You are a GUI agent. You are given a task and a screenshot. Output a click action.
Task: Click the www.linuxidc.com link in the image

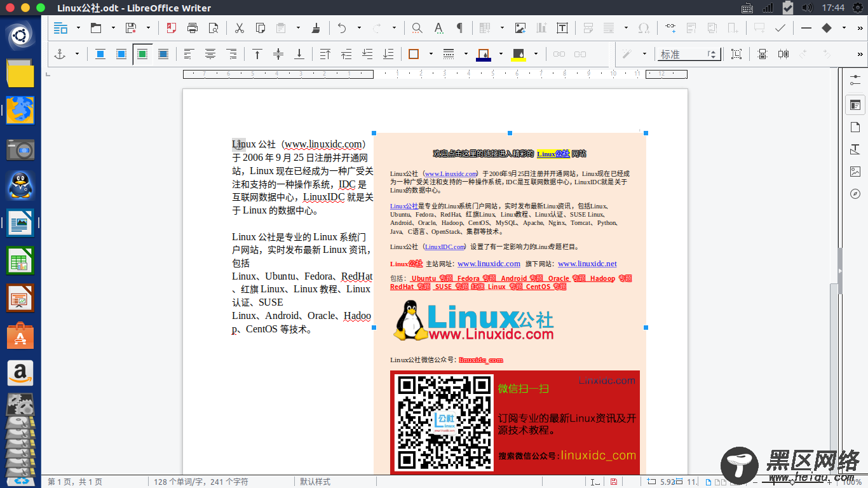click(x=489, y=264)
